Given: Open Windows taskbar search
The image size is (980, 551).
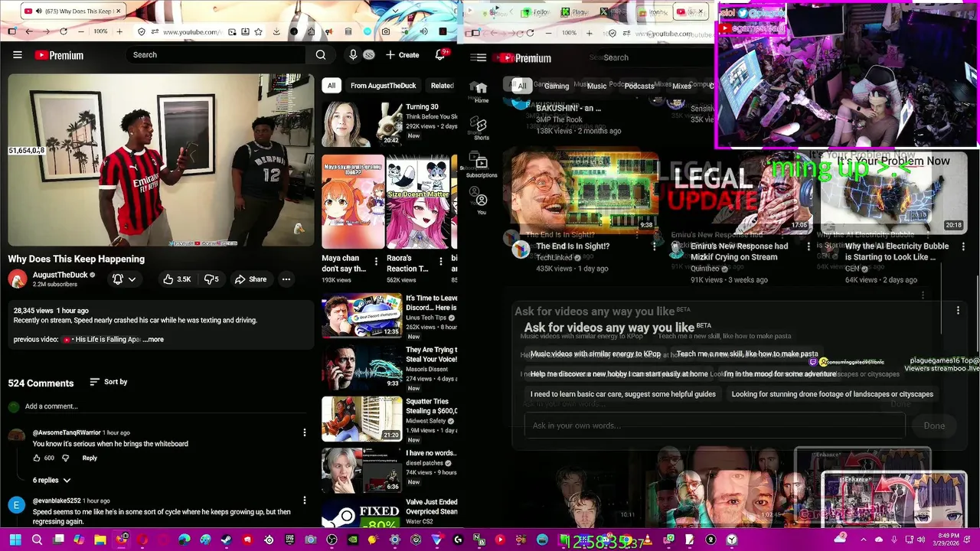Looking at the screenshot, I should coord(37,540).
